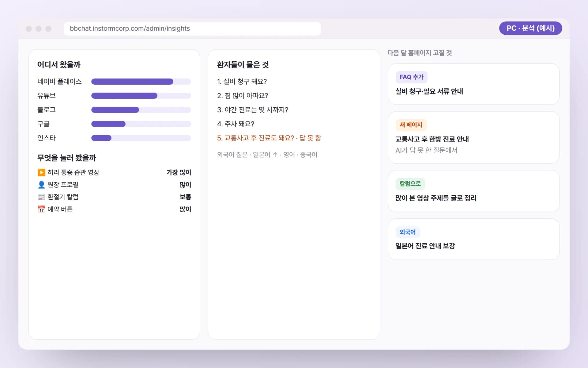Click the 예약 버튼 row label
Image resolution: width=588 pixels, height=368 pixels.
(x=60, y=209)
